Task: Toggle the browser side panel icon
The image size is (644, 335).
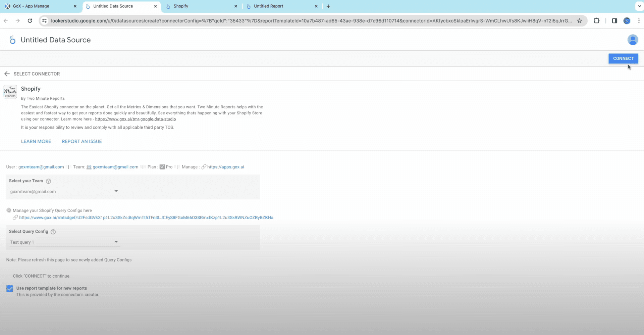Action: point(614,21)
